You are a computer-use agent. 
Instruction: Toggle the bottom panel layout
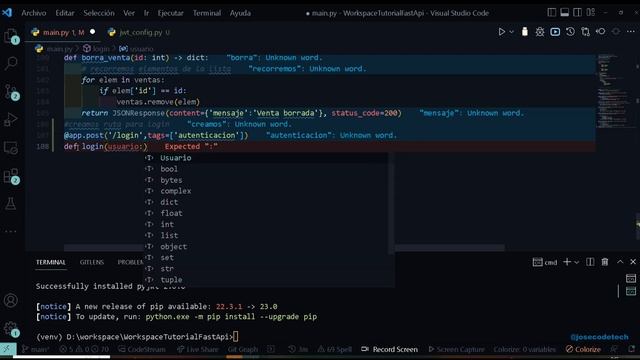click(564, 13)
